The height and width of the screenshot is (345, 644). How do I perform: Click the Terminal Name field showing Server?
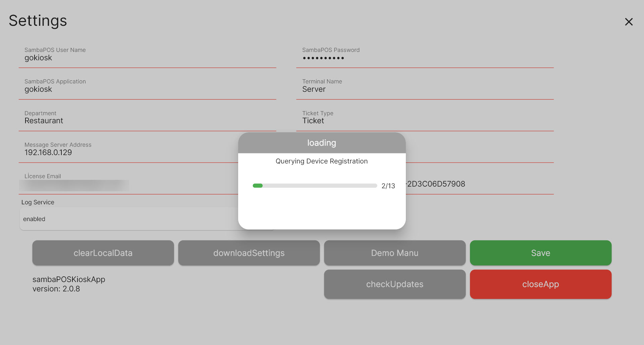(424, 89)
